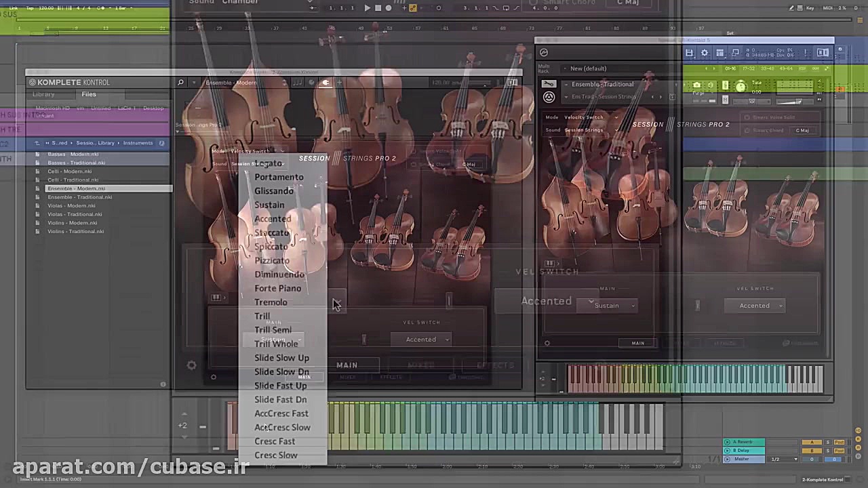
Task: Open C Maj chord selector
Action: click(x=802, y=130)
